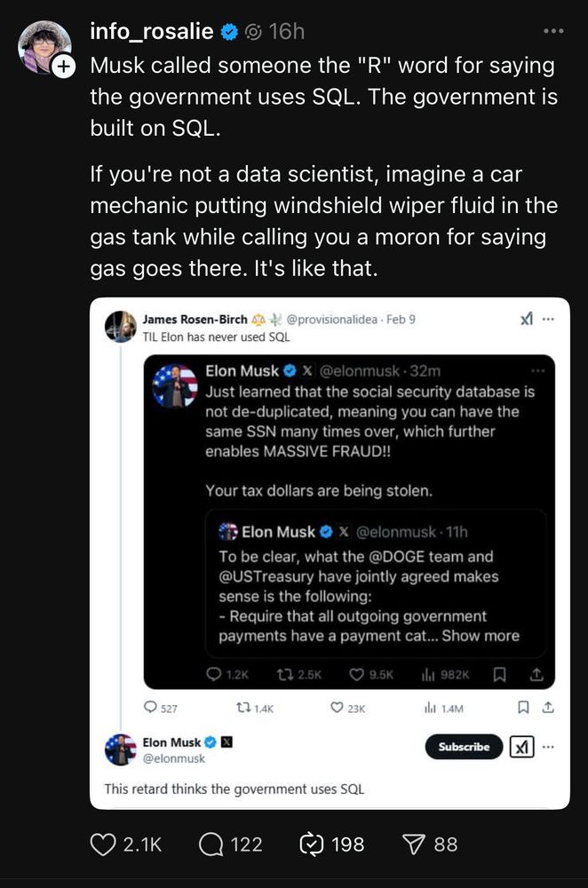588x888 pixels.
Task: Like James Rosen-Birch's tweet with 23K likes
Action: pos(338,708)
